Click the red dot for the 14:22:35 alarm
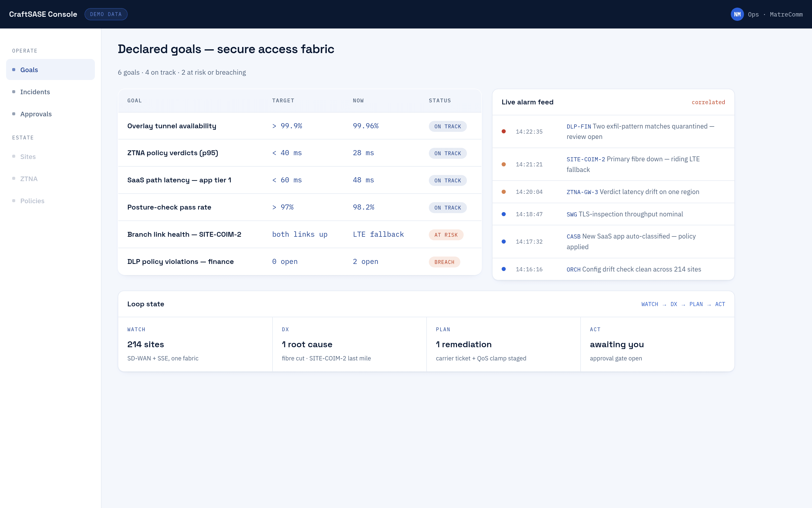 click(x=504, y=131)
